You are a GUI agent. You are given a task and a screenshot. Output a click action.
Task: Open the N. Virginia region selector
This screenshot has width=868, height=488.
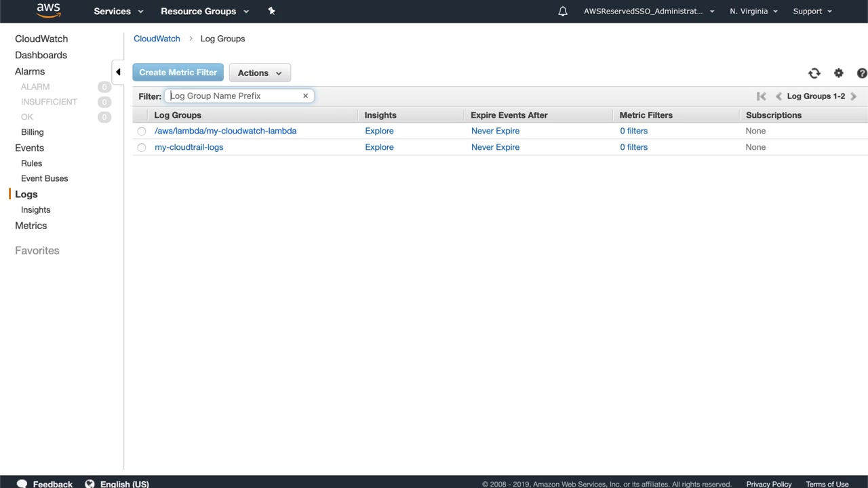[x=753, y=11]
